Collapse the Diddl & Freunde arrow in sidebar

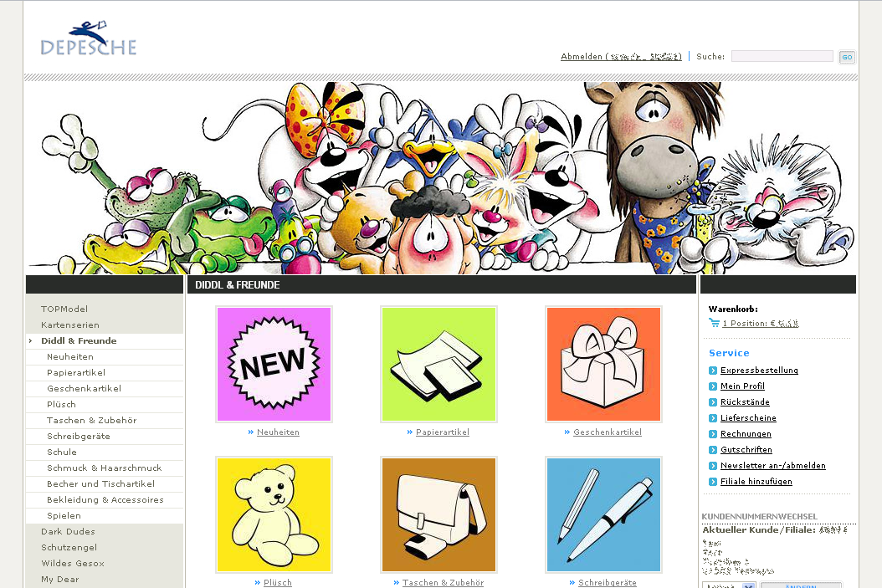point(30,340)
